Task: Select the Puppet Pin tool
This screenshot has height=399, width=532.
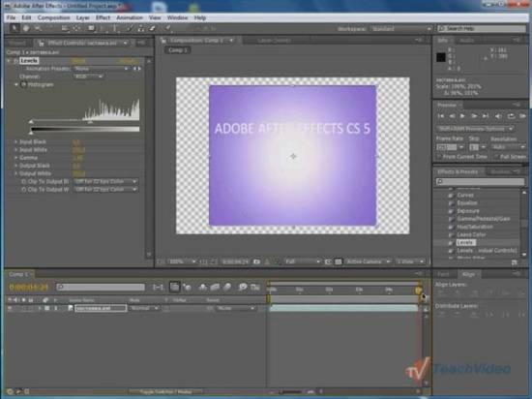Action: pos(167,28)
